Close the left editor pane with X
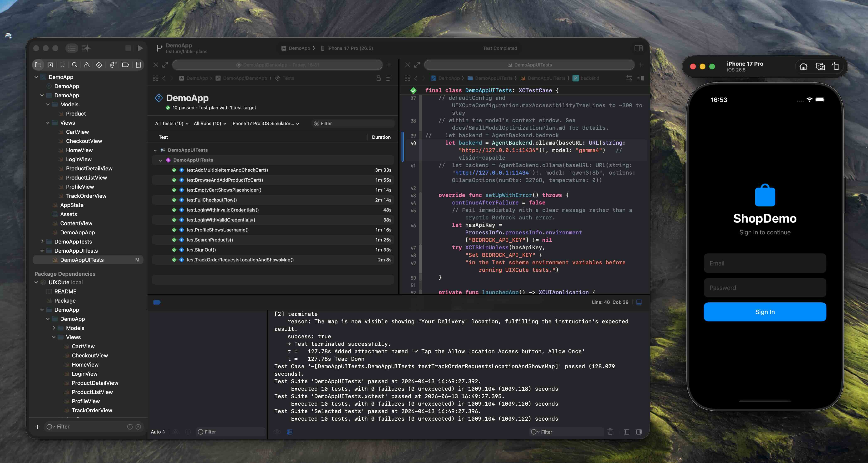The height and width of the screenshot is (463, 868). [x=156, y=65]
